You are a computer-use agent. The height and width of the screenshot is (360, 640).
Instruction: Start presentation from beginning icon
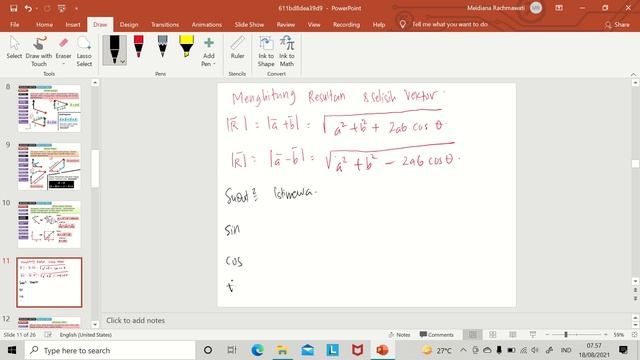click(x=61, y=8)
